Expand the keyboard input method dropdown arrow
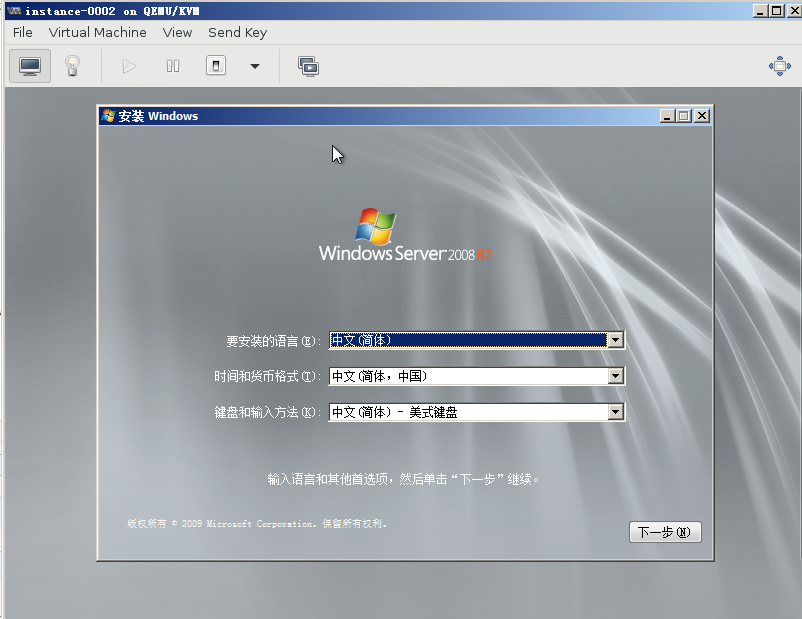The height and width of the screenshot is (619, 802). click(x=616, y=412)
